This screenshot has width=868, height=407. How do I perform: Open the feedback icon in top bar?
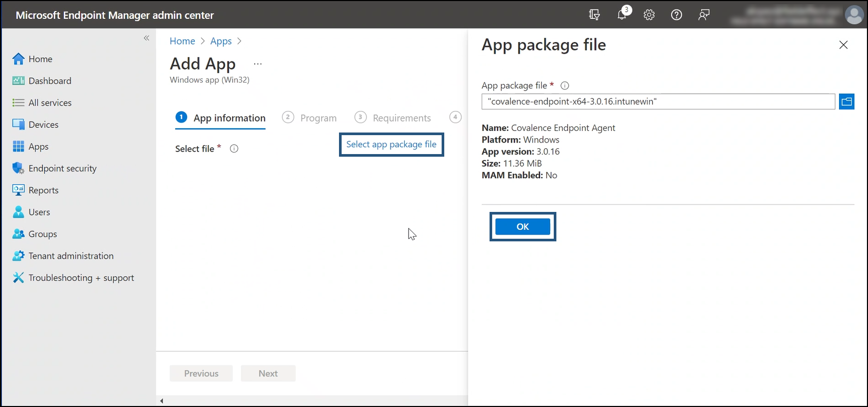(x=704, y=15)
